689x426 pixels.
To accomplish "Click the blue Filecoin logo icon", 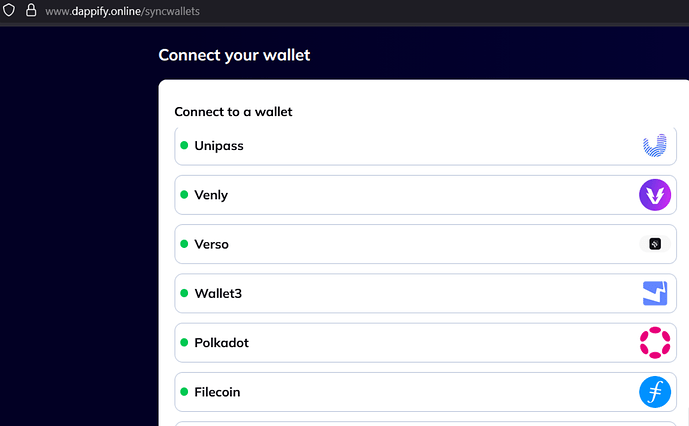I will click(655, 392).
